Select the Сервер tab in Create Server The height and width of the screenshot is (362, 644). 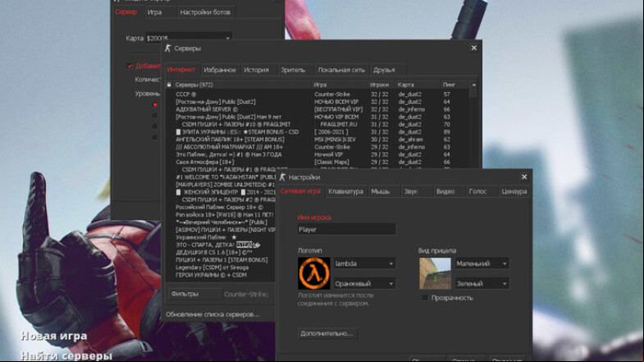[x=126, y=12]
